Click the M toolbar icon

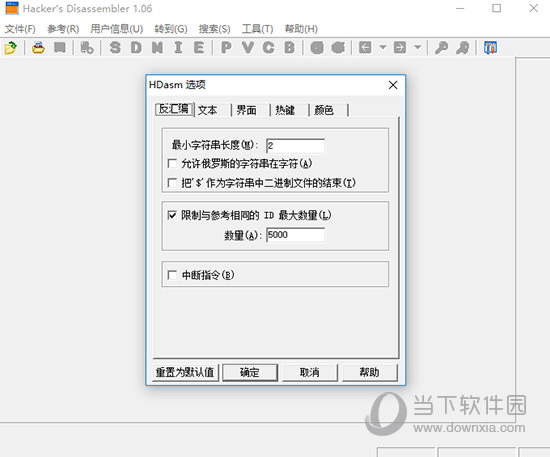pos(157,47)
